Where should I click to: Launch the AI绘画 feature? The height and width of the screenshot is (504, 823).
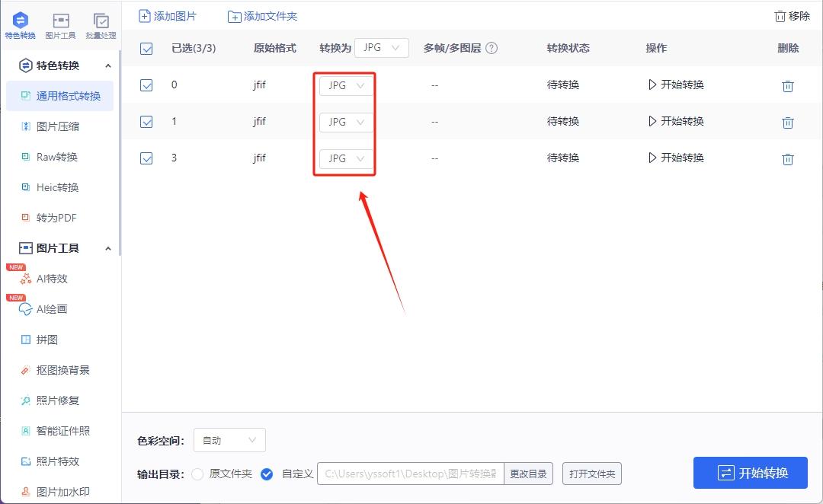point(53,309)
